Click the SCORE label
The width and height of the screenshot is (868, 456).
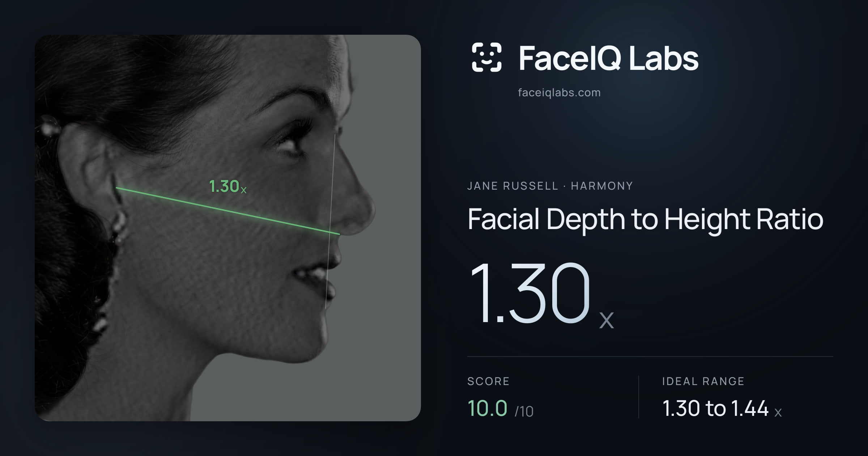[488, 381]
